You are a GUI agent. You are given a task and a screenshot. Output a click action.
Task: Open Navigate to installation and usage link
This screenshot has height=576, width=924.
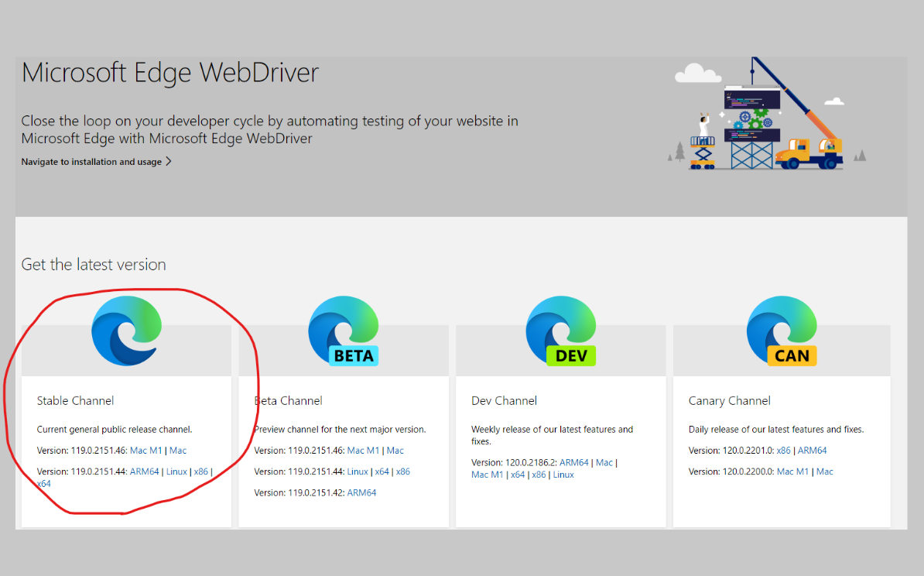coord(91,162)
